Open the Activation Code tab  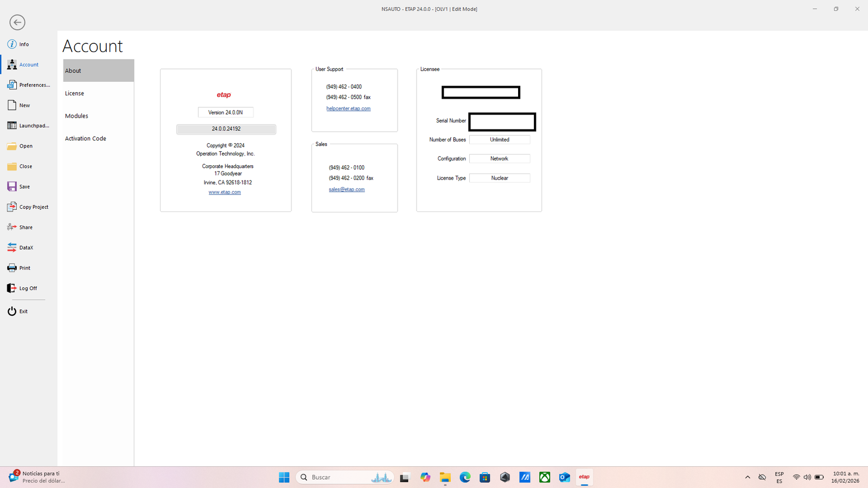tap(98, 138)
